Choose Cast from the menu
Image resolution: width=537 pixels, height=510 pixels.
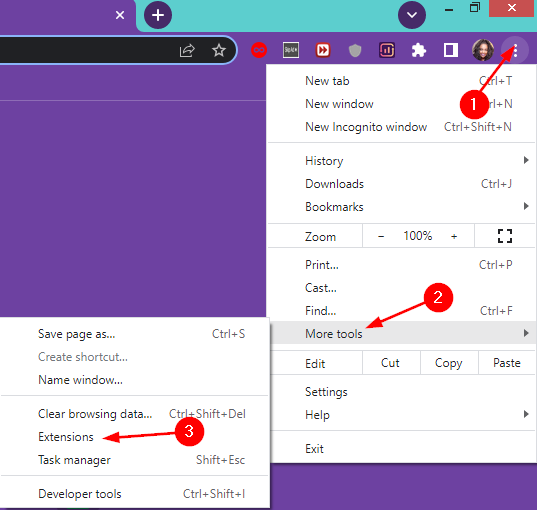point(401,288)
